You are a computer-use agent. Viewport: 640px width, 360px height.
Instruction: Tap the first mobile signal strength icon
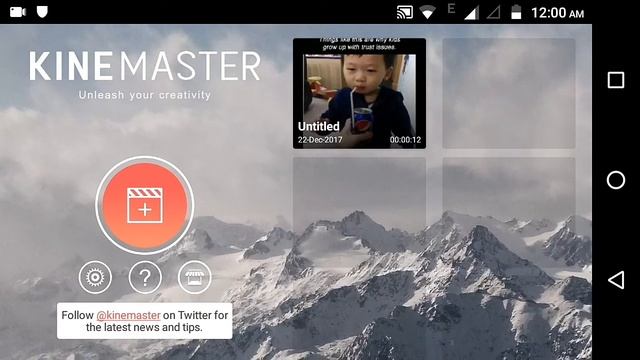pos(471,13)
